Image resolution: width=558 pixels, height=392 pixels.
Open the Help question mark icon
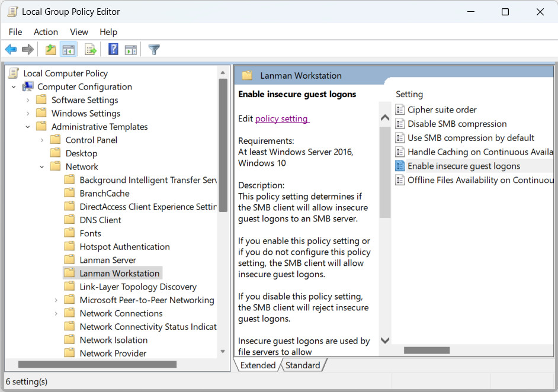tap(113, 49)
